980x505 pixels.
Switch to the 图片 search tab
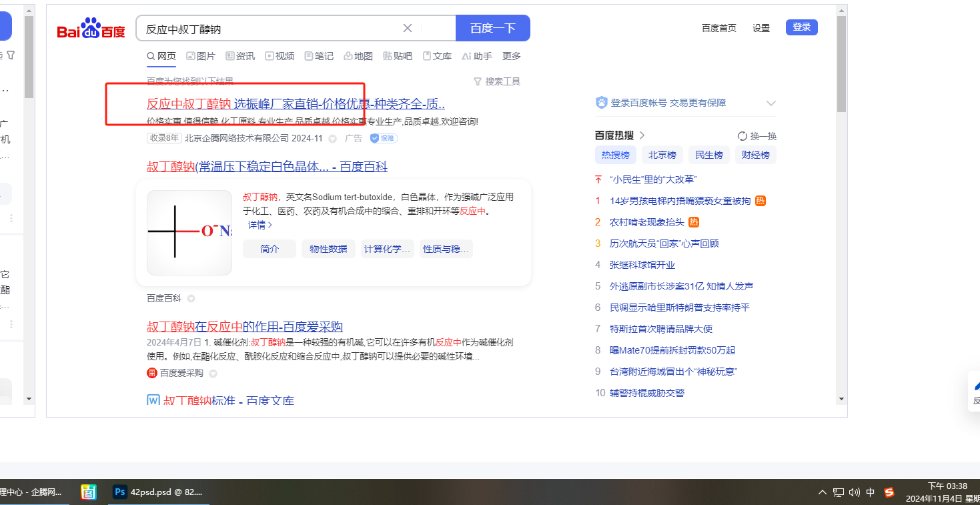click(200, 56)
